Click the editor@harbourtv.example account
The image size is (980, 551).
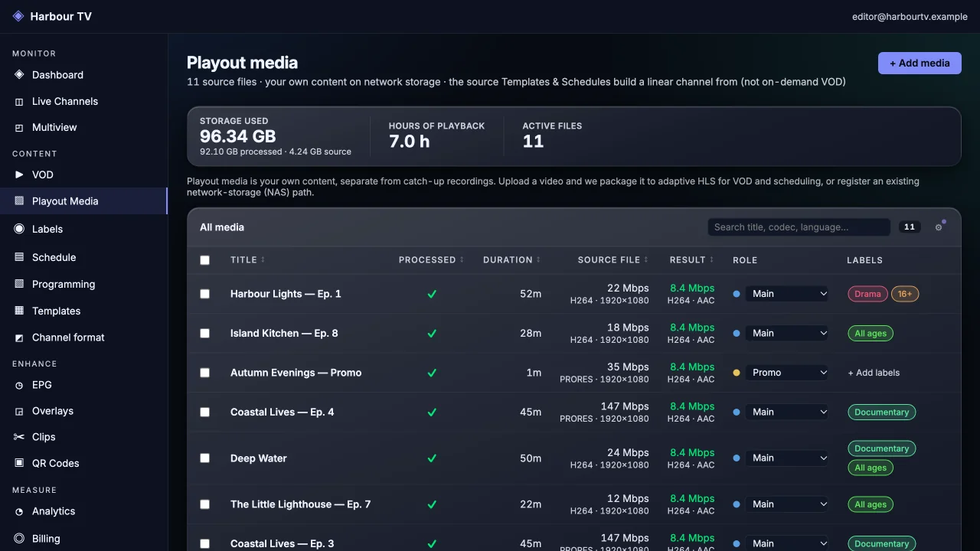coord(910,16)
